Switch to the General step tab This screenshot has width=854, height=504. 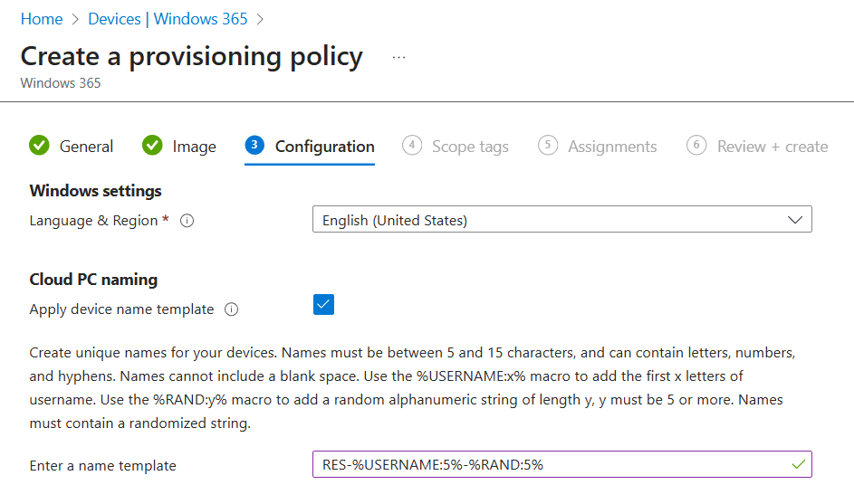pyautogui.click(x=86, y=147)
